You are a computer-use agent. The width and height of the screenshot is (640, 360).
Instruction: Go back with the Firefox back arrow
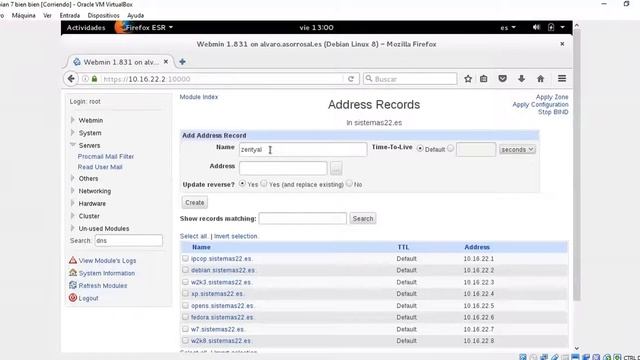click(71, 79)
